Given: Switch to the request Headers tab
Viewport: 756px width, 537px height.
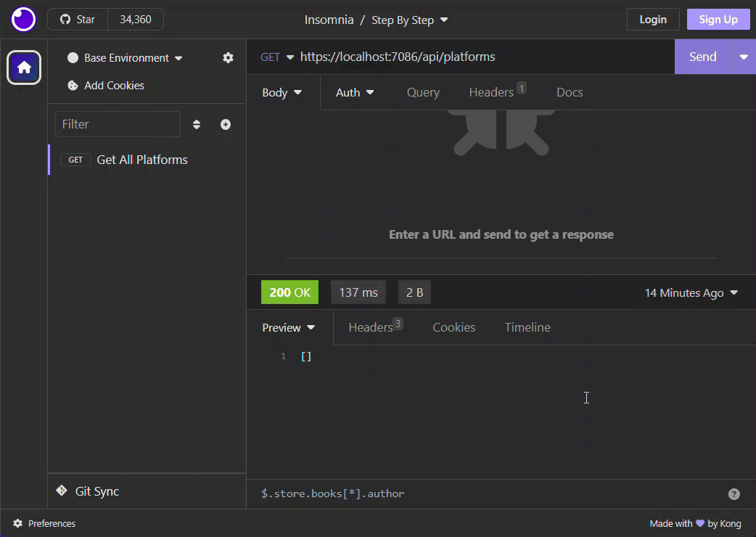Looking at the screenshot, I should [497, 91].
